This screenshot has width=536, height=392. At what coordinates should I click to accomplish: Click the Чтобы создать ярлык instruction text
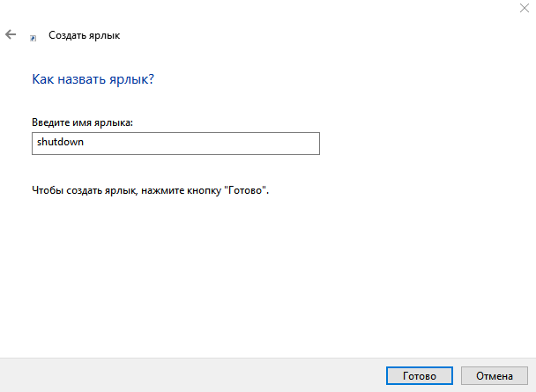click(x=150, y=189)
